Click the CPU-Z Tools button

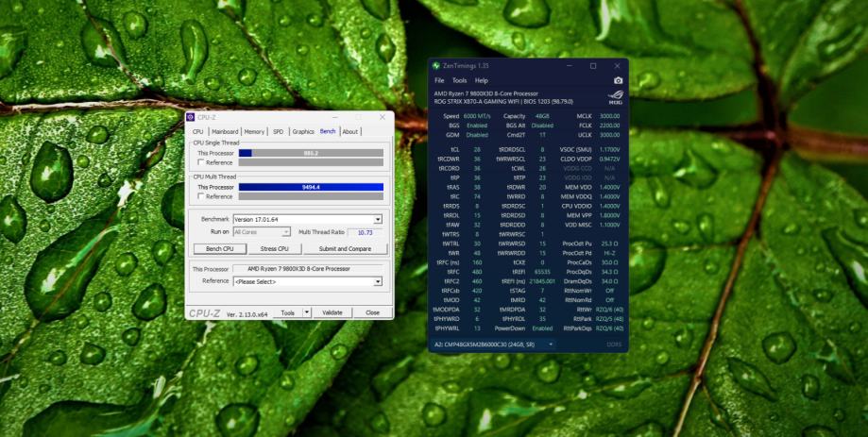[288, 312]
